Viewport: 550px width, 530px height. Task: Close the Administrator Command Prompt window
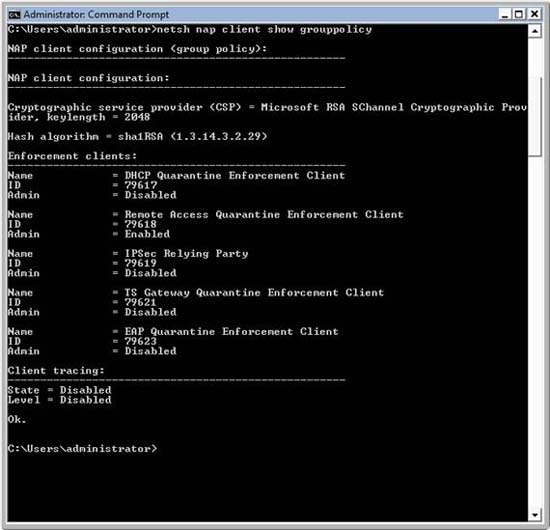[534, 14]
